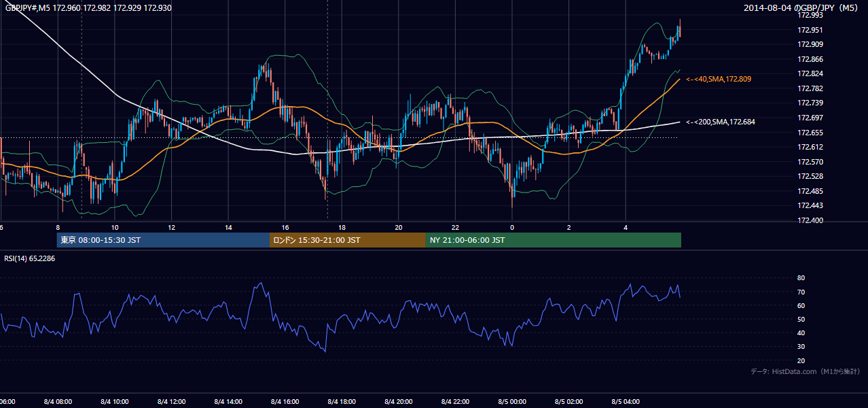Viewport: 868px width, 408px height.
Task: Click the 2014-08-04 GBP/JPY (M5) chart title
Action: point(802,7)
